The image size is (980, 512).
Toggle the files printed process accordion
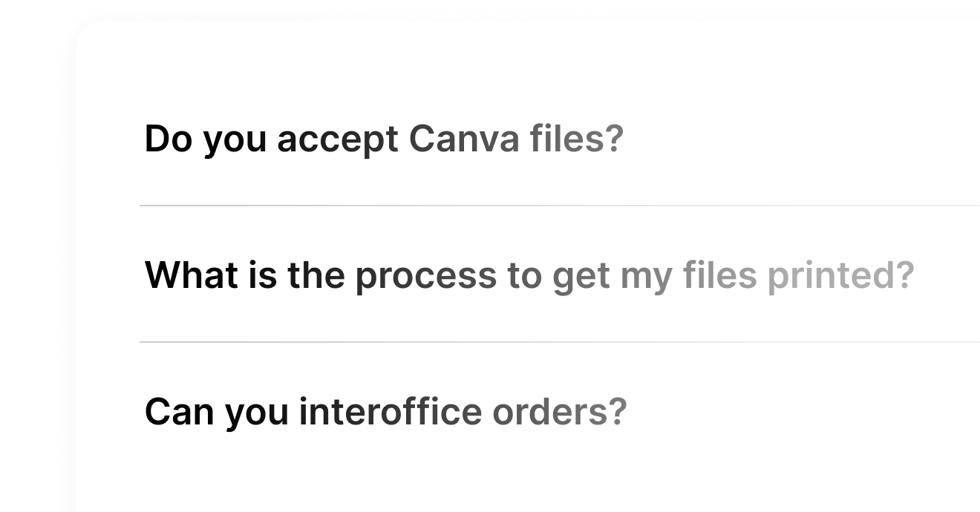(529, 276)
